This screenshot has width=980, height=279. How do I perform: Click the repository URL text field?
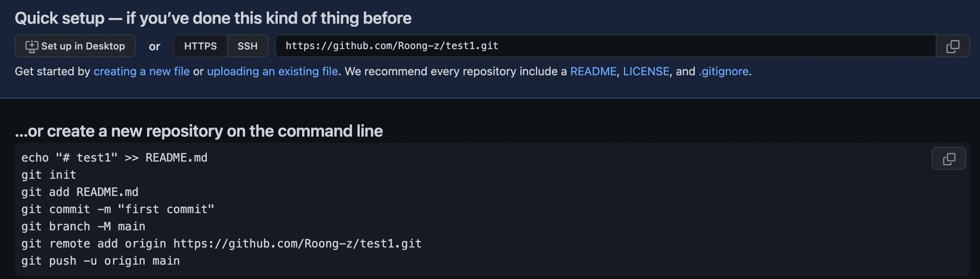(606, 46)
